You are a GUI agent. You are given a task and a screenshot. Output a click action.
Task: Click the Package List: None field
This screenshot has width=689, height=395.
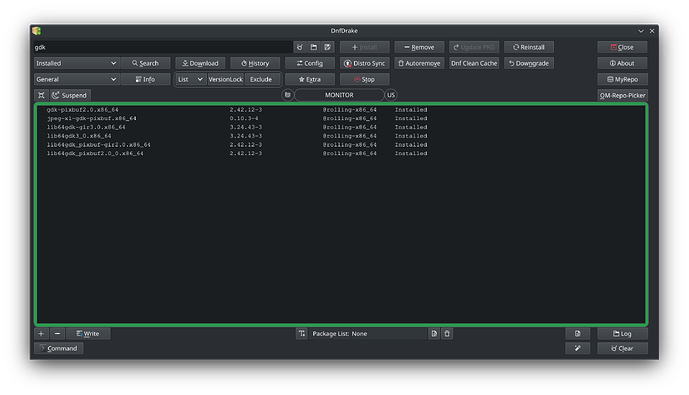click(x=367, y=334)
